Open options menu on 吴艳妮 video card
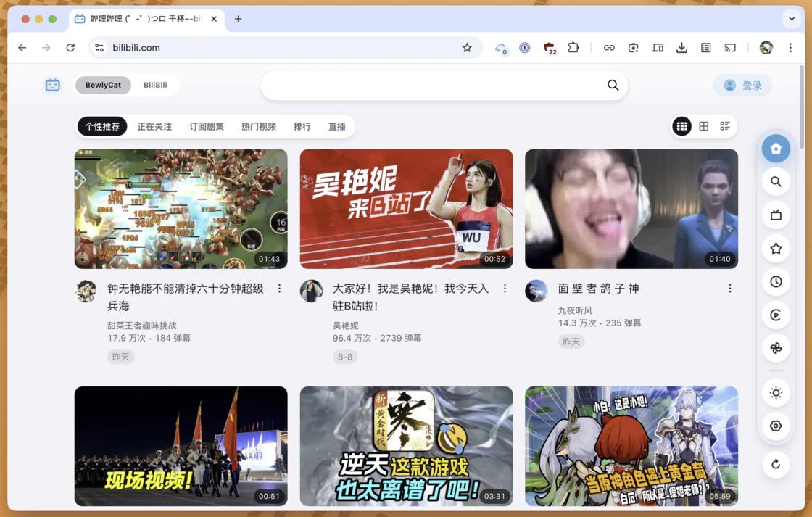 coord(505,288)
